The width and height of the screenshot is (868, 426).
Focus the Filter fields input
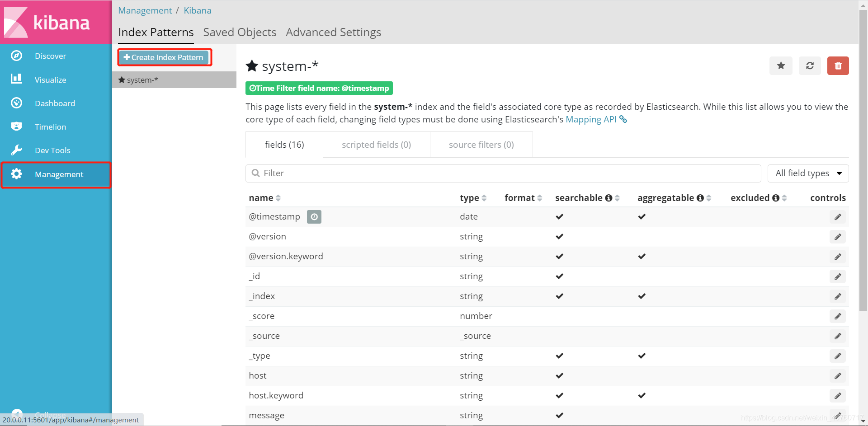[503, 173]
